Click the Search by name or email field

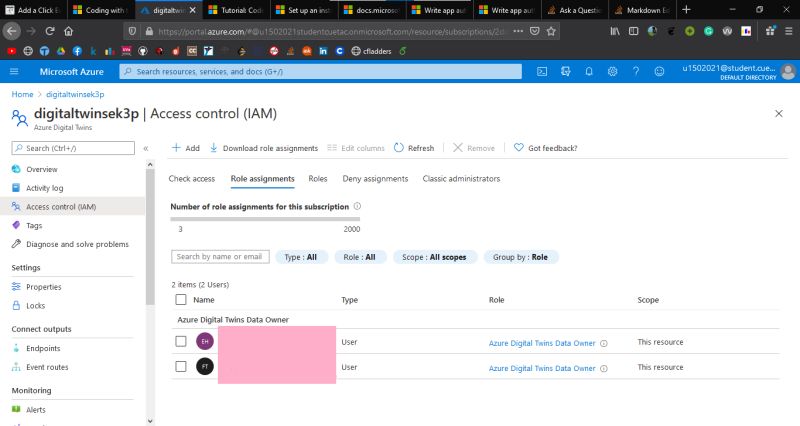coord(220,257)
